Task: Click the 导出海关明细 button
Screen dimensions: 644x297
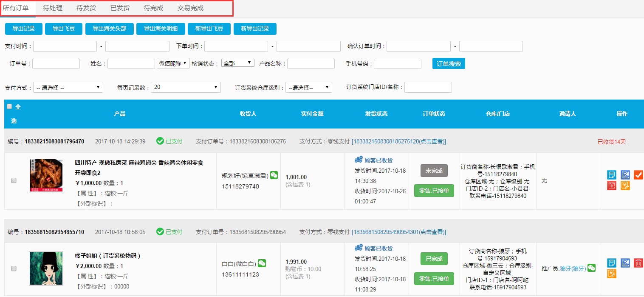Action: pyautogui.click(x=161, y=29)
